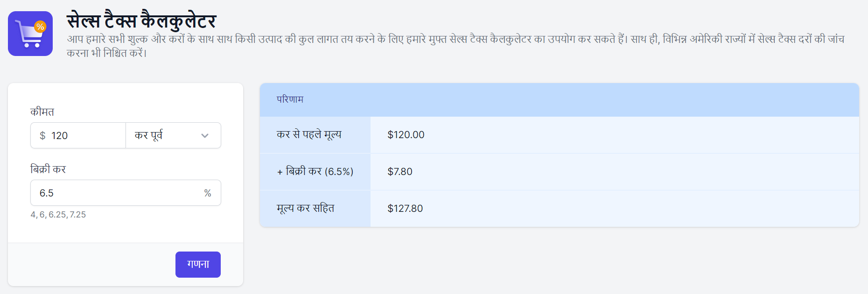Select the कर से पहले मूल्य row label
Screen dimensions: 868x294
(309, 135)
